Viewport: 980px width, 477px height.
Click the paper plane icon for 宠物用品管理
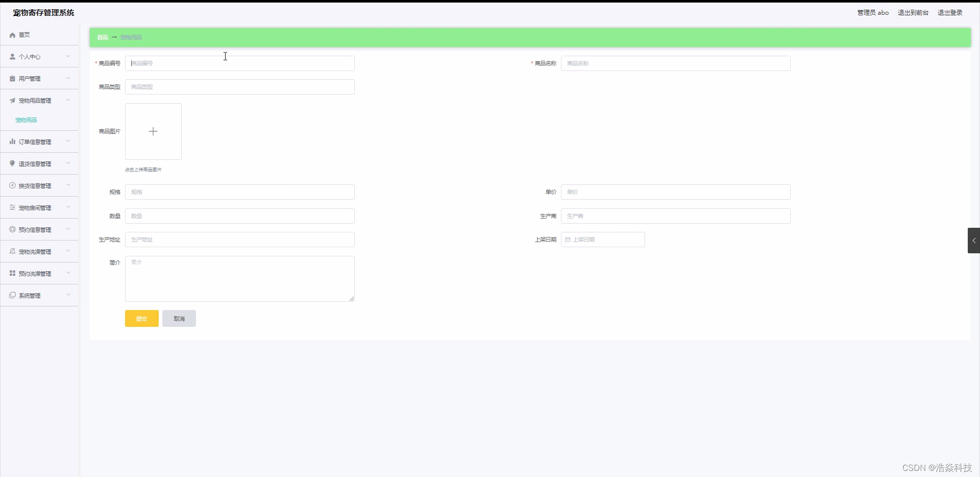point(12,101)
